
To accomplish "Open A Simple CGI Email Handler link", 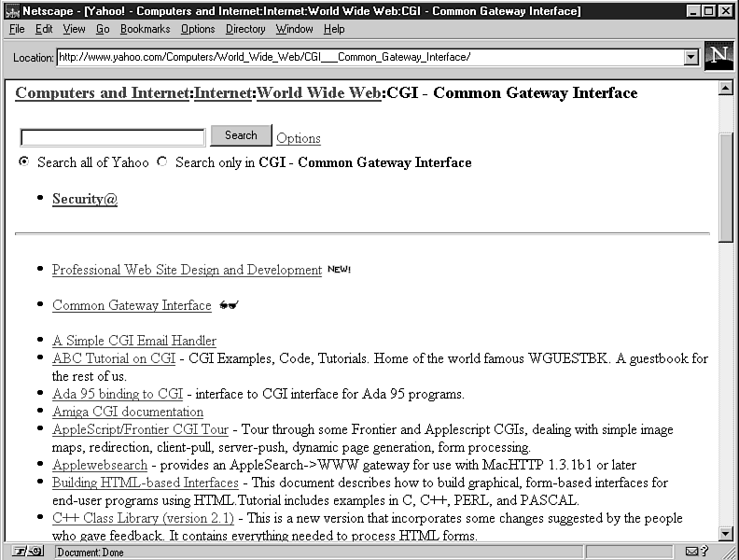I will [x=134, y=341].
